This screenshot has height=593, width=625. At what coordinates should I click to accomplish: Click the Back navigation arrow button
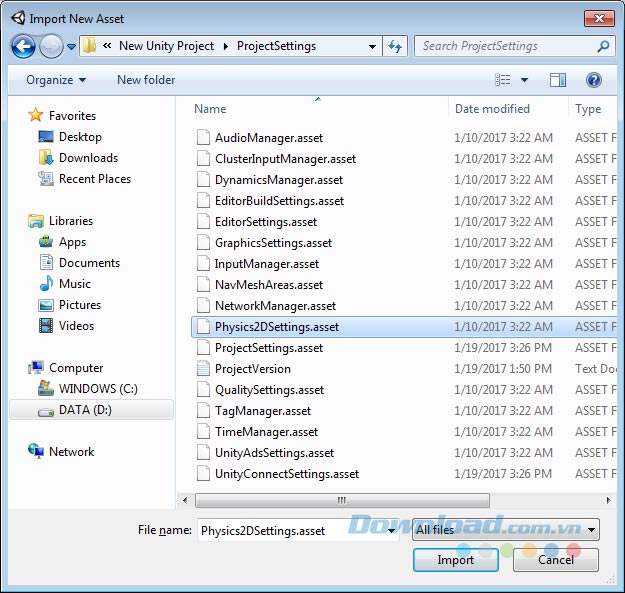pyautogui.click(x=24, y=46)
